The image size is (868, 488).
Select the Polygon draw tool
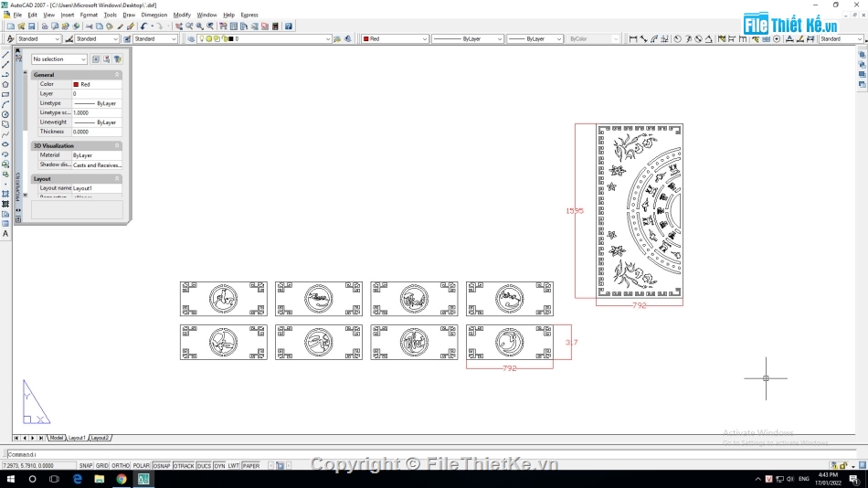(5, 85)
